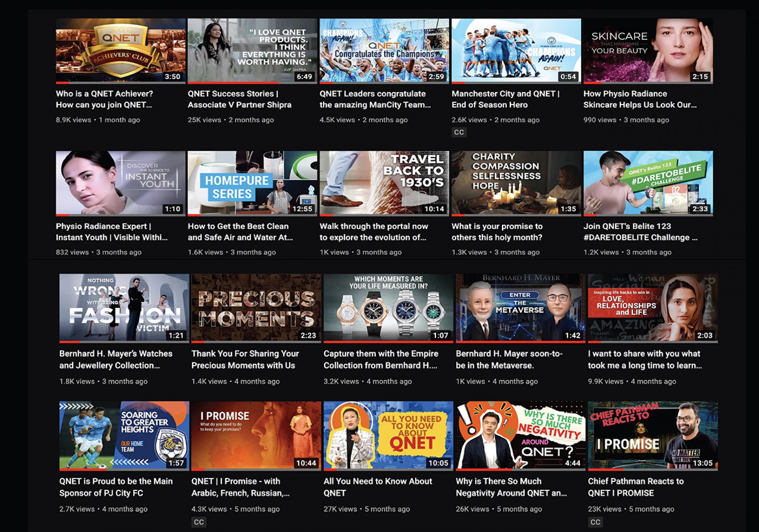Open 'Thank You For Sharing Your Precious Moments' title

tap(245, 359)
